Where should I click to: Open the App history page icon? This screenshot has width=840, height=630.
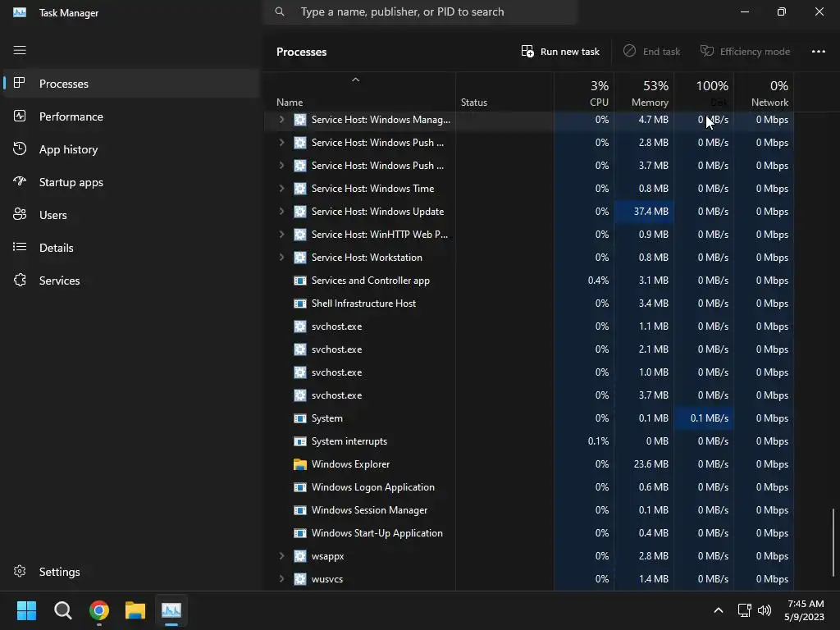20,149
